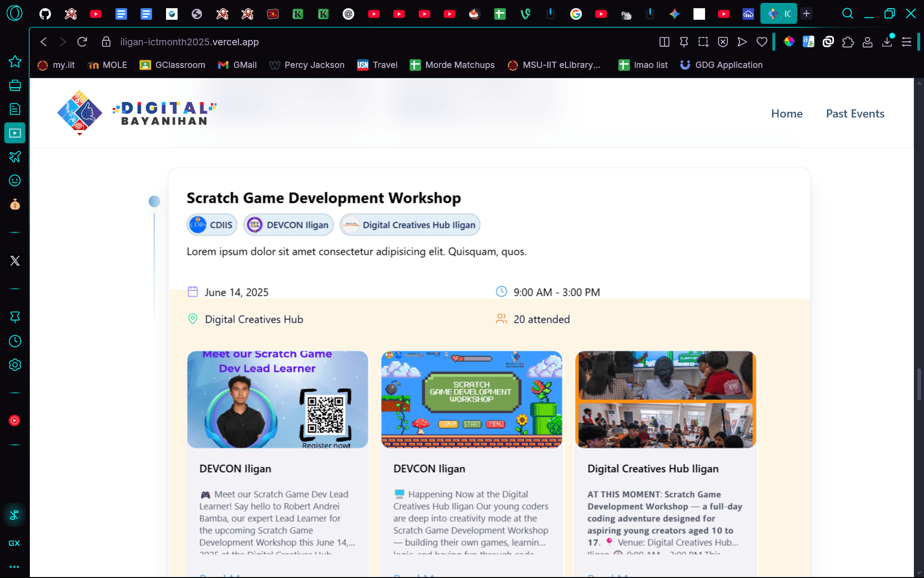This screenshot has height=578, width=924.
Task: Open sidebar history clock icon
Action: point(15,341)
